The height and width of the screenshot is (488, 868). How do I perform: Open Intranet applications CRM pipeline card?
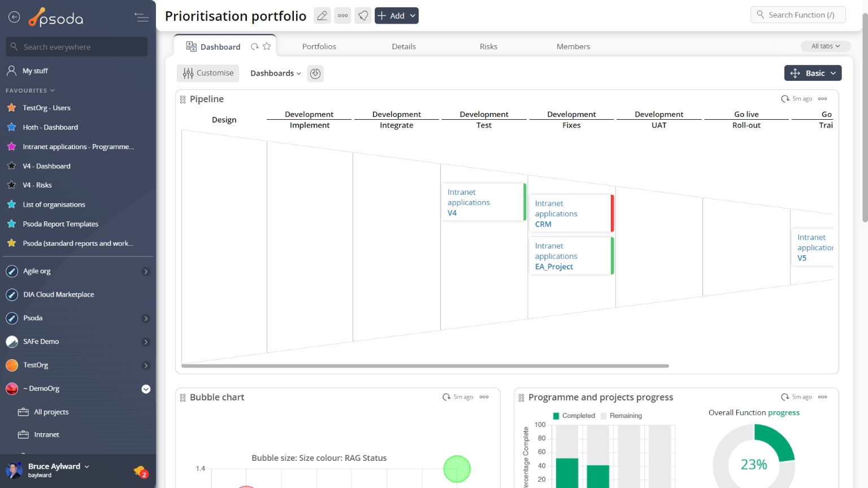coord(571,213)
